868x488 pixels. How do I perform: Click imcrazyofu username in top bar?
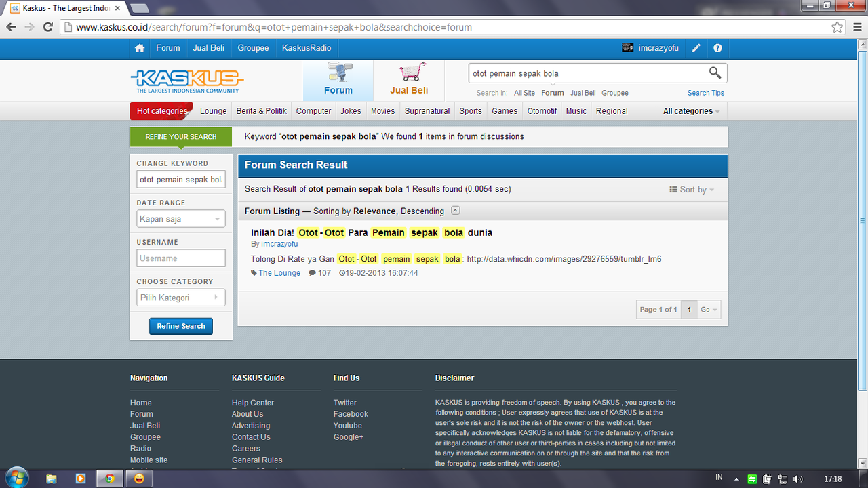[658, 48]
